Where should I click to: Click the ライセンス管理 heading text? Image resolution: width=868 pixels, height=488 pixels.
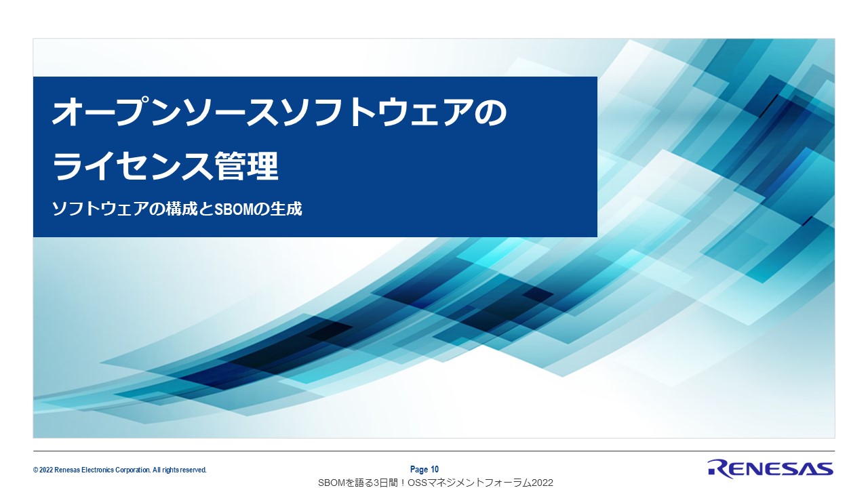click(165, 167)
